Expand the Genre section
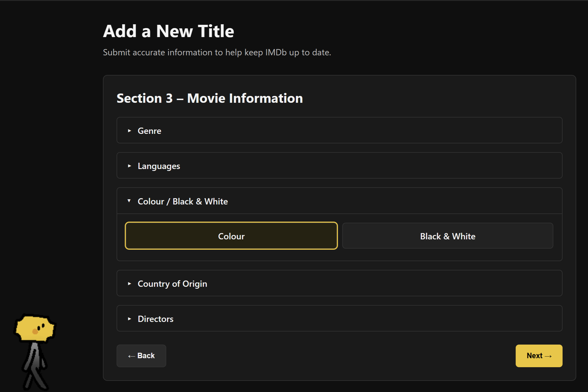The image size is (588, 392). coord(149,131)
